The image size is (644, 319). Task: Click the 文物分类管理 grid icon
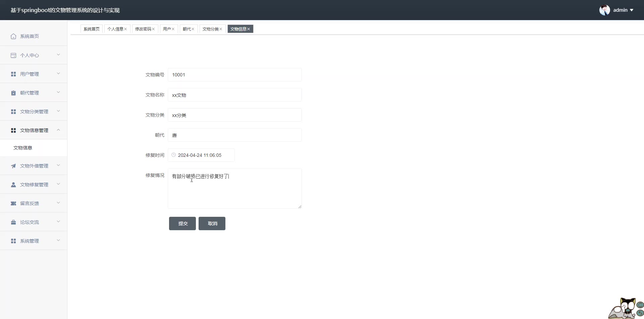[13, 112]
